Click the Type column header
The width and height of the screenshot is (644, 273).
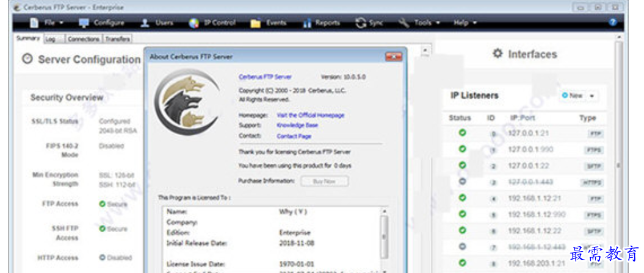587,118
